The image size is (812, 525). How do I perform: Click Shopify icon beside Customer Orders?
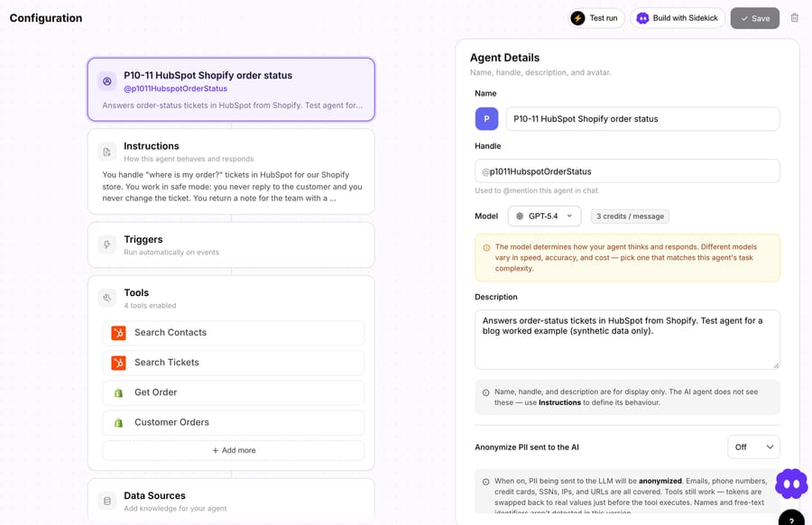click(x=118, y=422)
